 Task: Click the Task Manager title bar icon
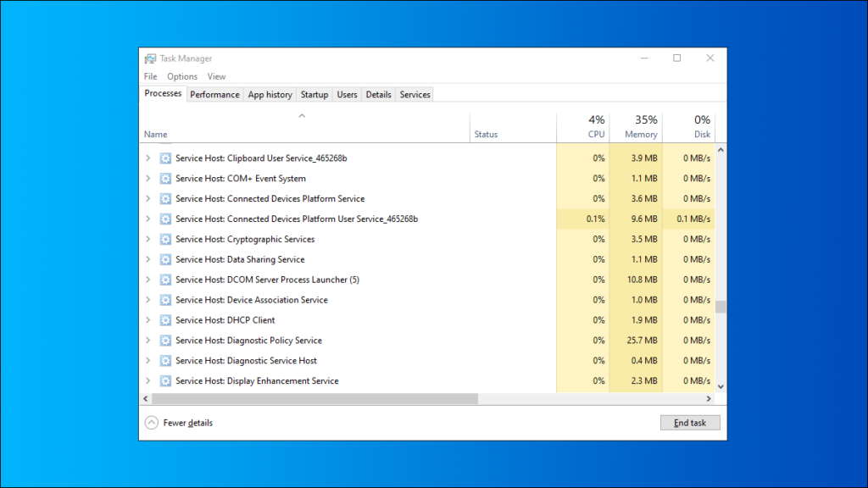click(x=150, y=58)
